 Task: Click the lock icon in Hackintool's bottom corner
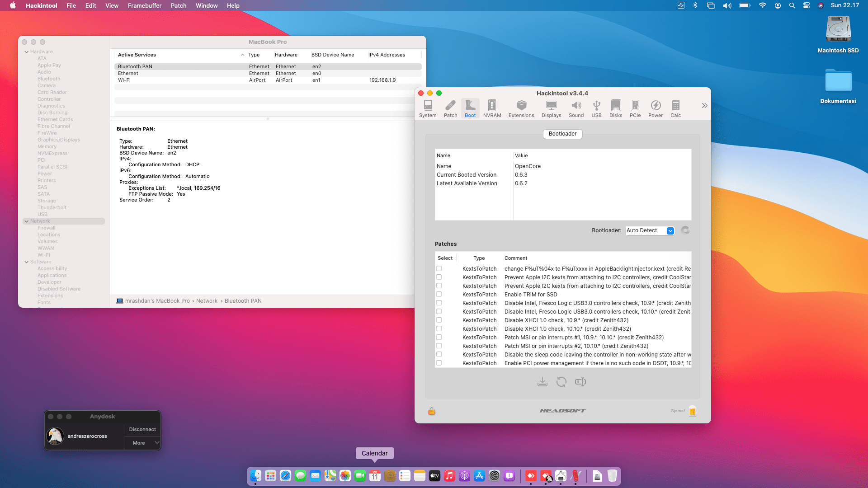431,411
